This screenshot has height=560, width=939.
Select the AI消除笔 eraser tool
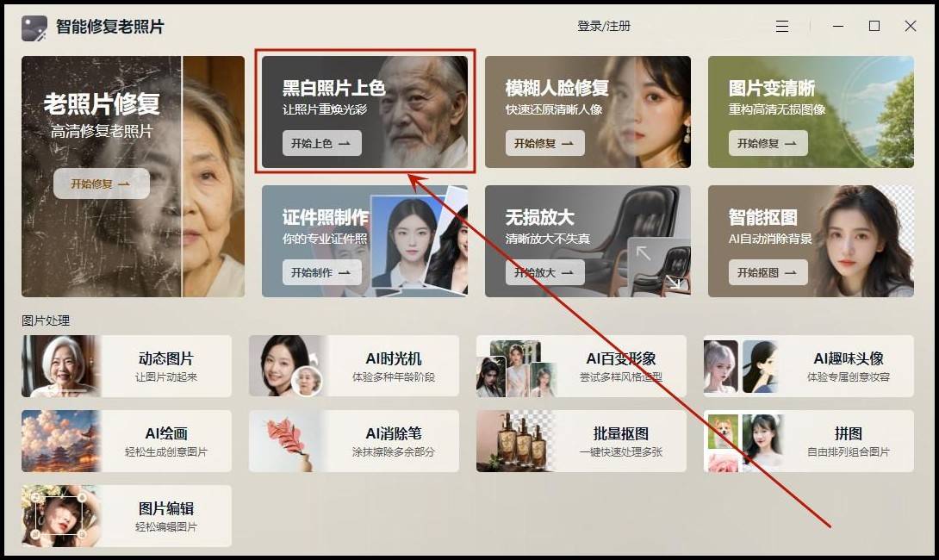(x=289, y=441)
